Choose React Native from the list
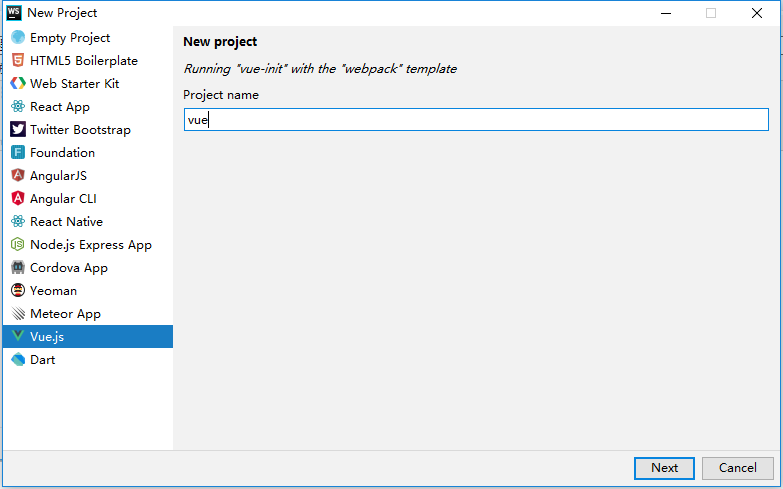The height and width of the screenshot is (489, 783). point(66,222)
